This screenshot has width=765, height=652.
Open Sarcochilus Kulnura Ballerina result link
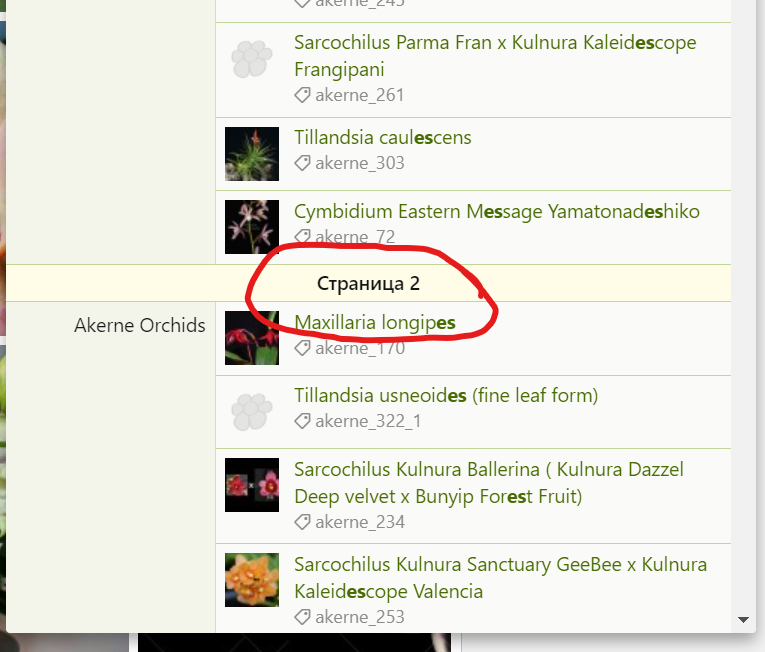pyautogui.click(x=489, y=483)
